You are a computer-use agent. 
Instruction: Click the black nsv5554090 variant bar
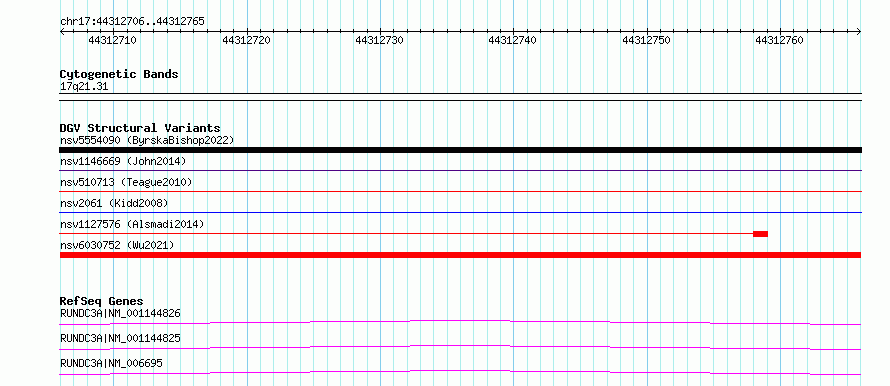pos(460,150)
